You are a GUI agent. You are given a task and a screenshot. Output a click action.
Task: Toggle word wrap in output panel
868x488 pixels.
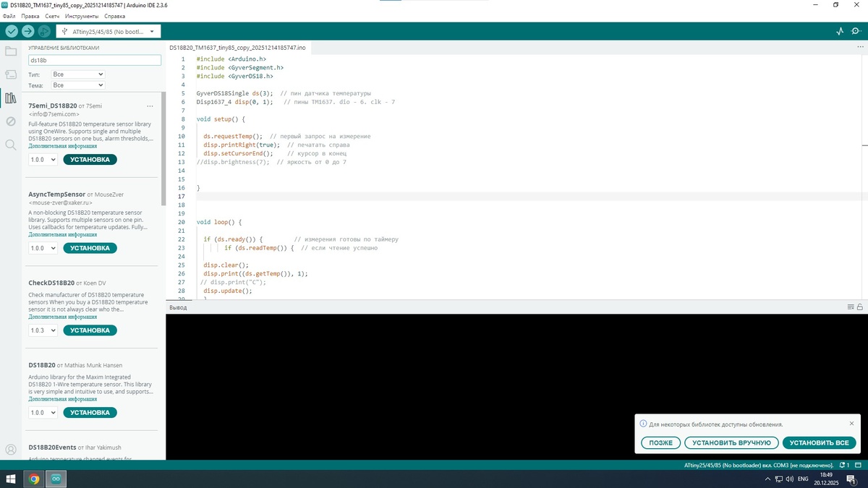click(x=851, y=307)
